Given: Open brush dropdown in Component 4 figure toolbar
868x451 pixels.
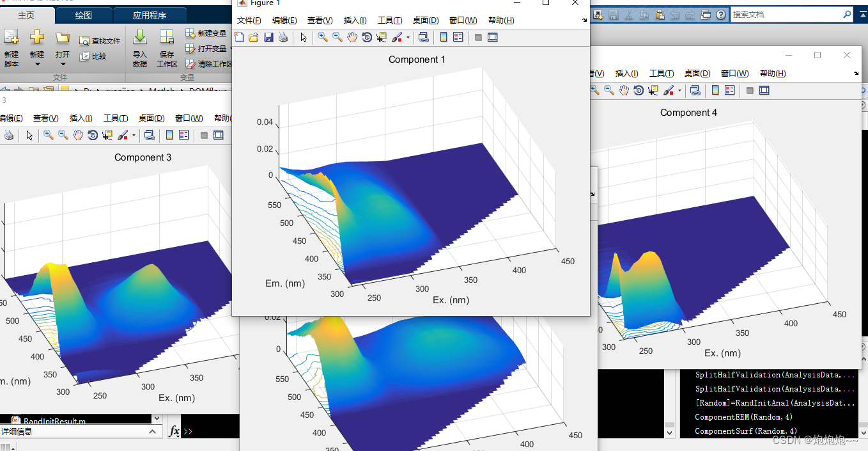Looking at the screenshot, I should [x=679, y=90].
